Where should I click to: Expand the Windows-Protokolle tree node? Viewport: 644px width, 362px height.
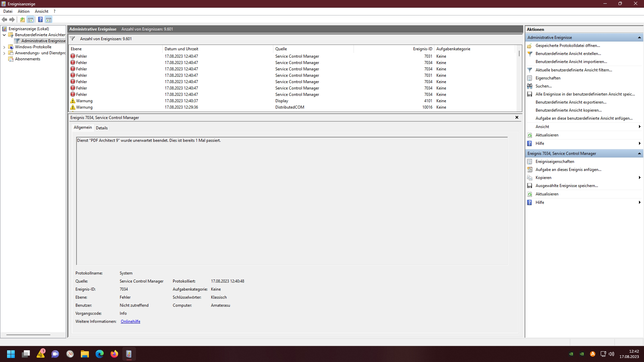point(4,47)
